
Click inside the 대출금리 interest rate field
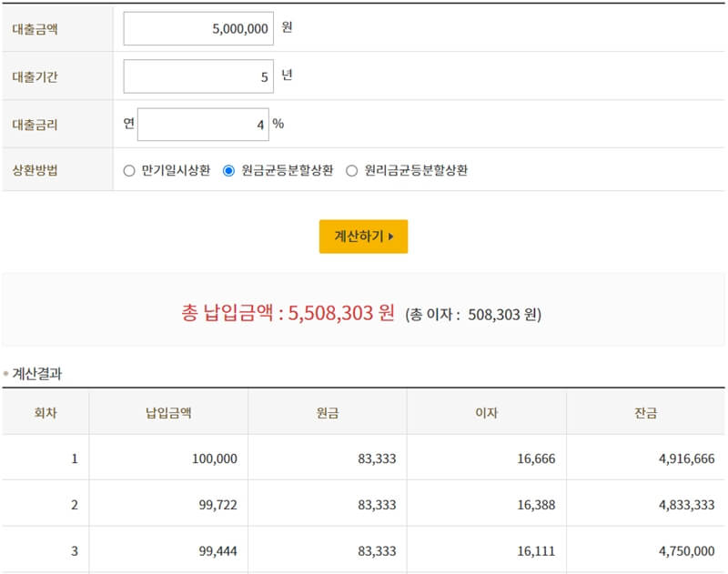coord(202,124)
